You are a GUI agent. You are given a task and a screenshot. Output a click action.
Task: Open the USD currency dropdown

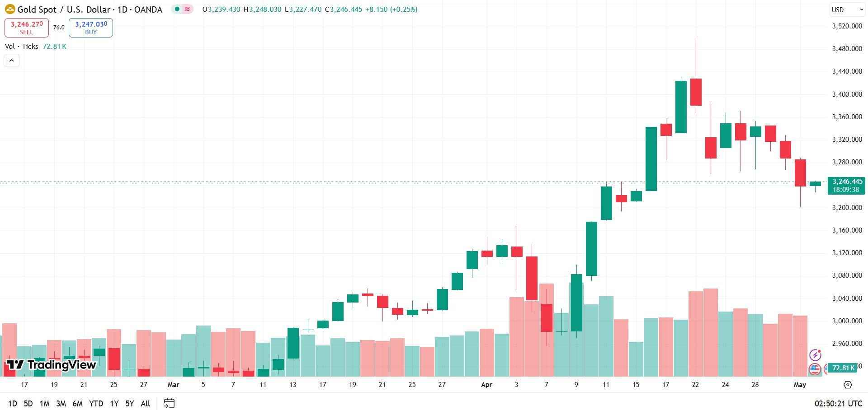point(847,9)
